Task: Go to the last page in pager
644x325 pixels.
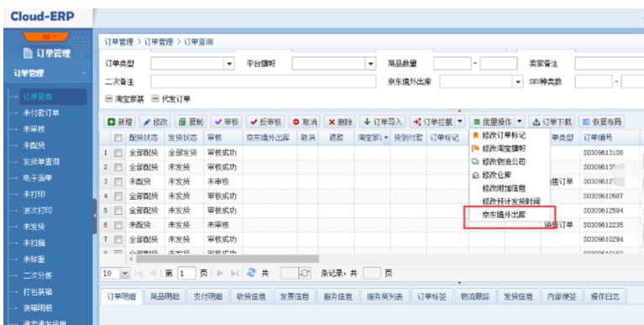Action: point(234,273)
